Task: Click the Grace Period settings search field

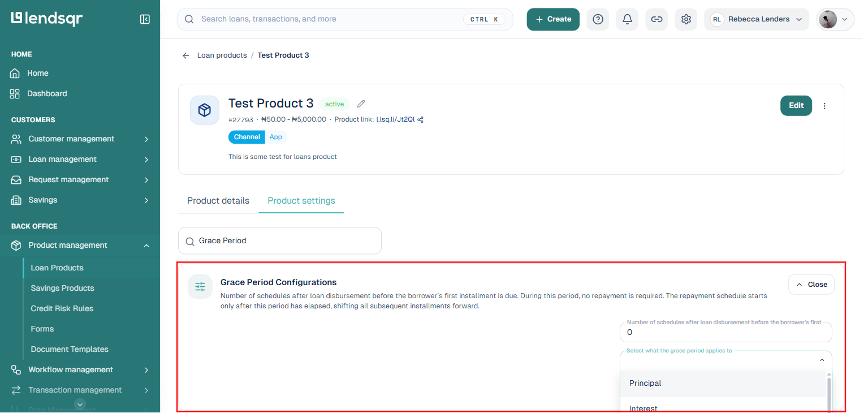Action: (x=280, y=241)
